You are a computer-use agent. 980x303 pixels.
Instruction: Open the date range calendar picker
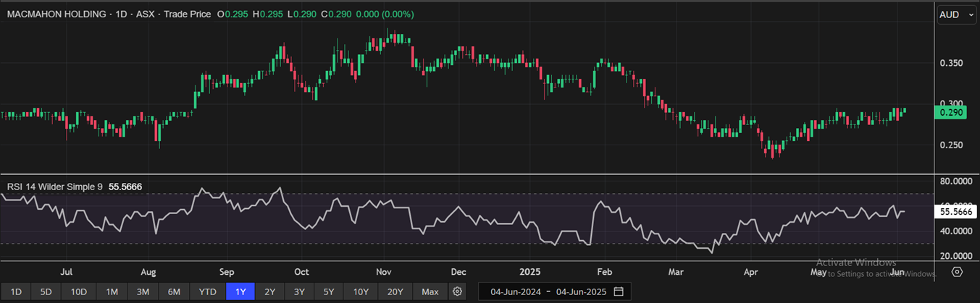[619, 291]
